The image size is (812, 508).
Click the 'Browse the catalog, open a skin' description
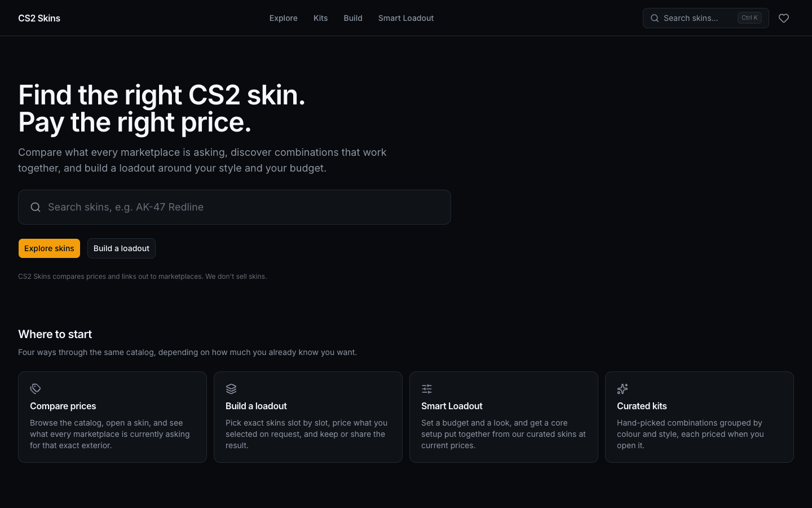[x=110, y=434]
